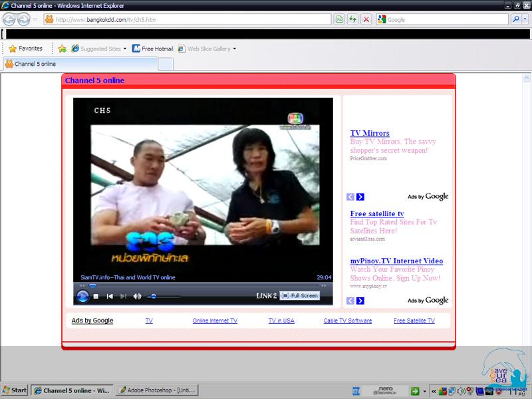Screen dimensions: 532x399
Task: Stop the video playback
Action: [96, 296]
